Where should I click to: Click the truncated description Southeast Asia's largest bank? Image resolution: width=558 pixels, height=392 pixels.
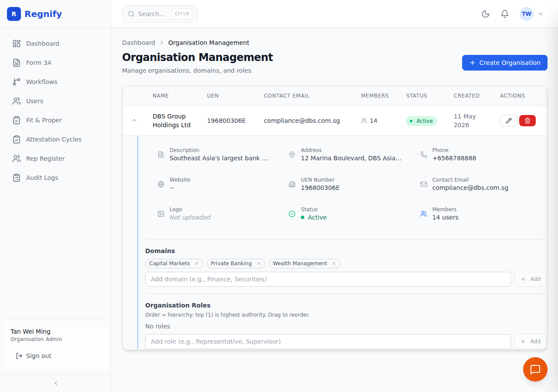click(x=219, y=158)
